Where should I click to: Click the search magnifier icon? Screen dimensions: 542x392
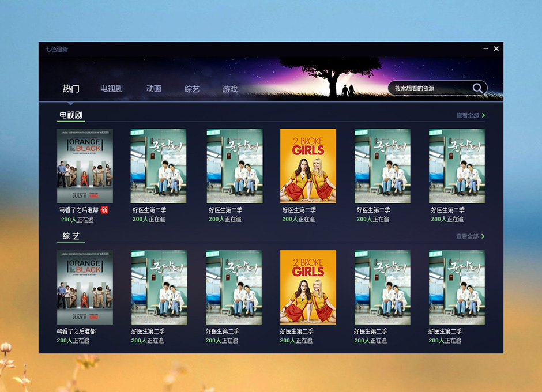pos(477,88)
